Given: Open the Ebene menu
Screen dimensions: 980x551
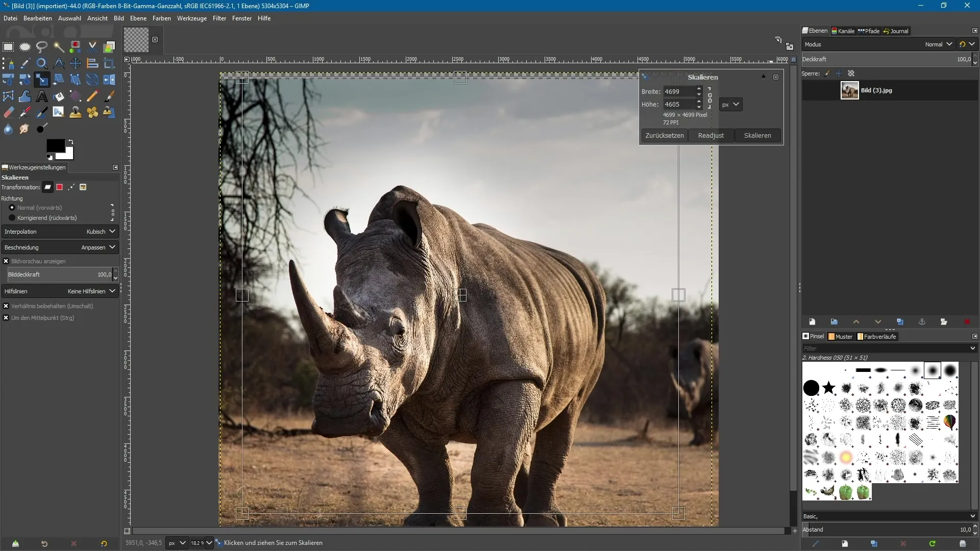Looking at the screenshot, I should click(138, 18).
